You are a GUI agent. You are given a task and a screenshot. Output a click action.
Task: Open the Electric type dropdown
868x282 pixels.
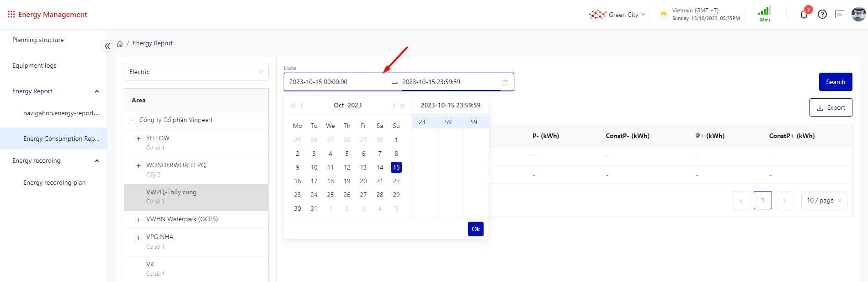196,72
